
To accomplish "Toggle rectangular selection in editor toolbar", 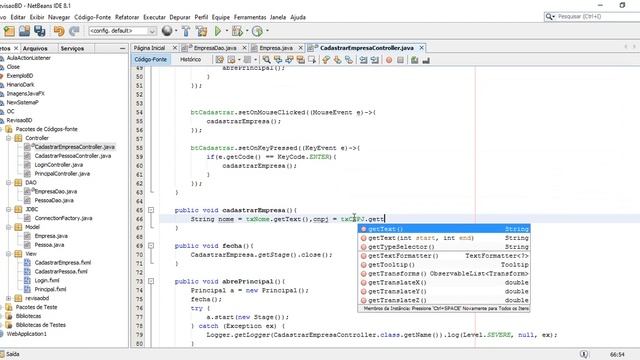I will (x=312, y=60).
